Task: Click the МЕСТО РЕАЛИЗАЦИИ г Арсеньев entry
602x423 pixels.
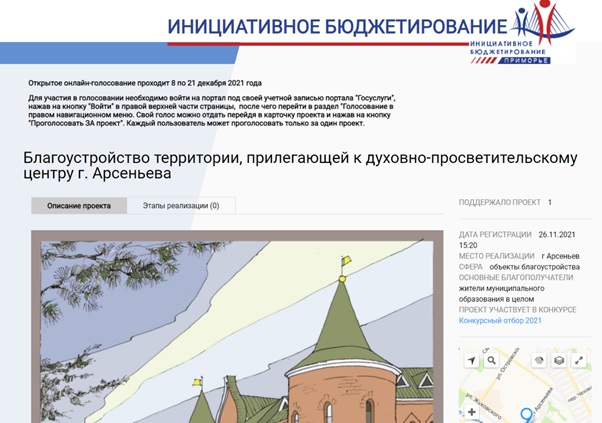Action: pyautogui.click(x=519, y=256)
